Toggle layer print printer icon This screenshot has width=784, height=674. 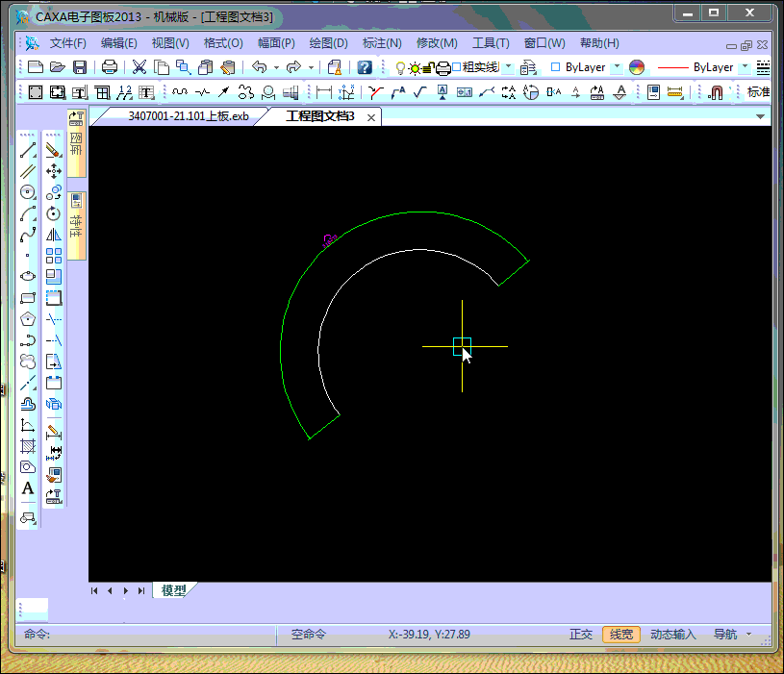443,68
